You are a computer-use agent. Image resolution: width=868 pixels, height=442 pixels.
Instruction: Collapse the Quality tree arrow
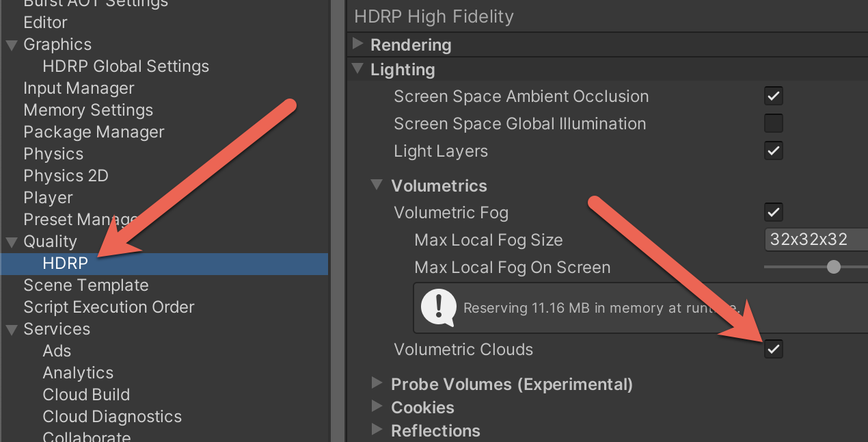(12, 242)
